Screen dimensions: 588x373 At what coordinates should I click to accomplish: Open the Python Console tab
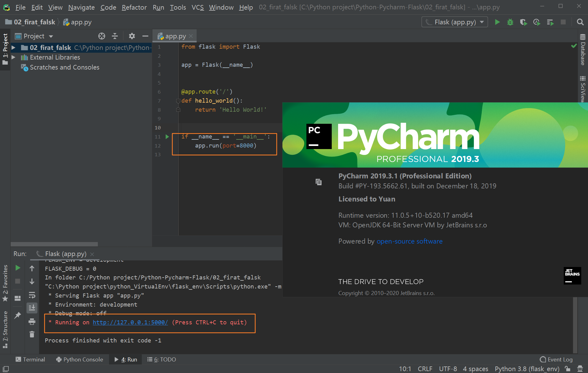79,359
